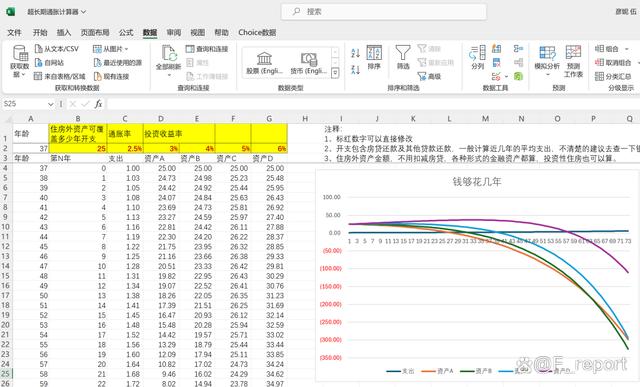
Task: Click the 分类汇总 (Subtotal) button
Action: point(613,76)
